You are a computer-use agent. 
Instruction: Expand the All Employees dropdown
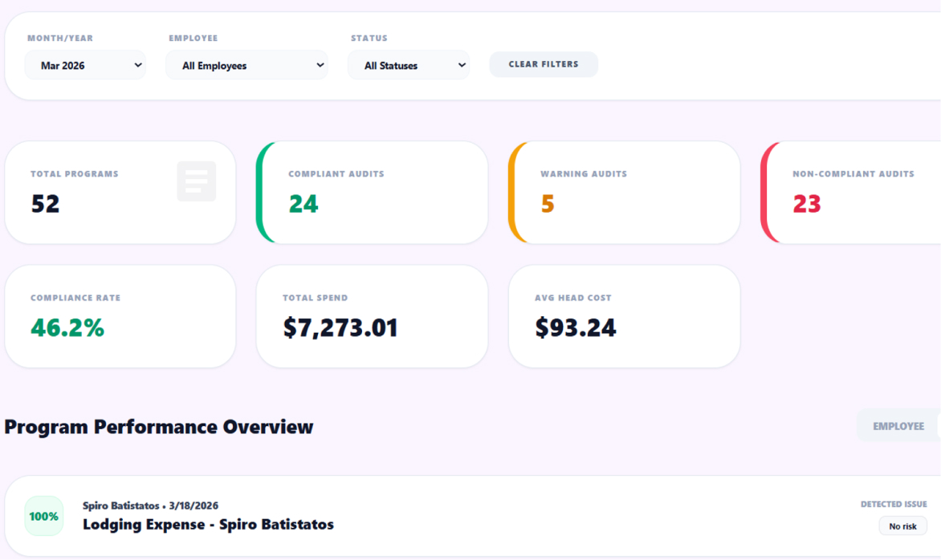pos(246,66)
